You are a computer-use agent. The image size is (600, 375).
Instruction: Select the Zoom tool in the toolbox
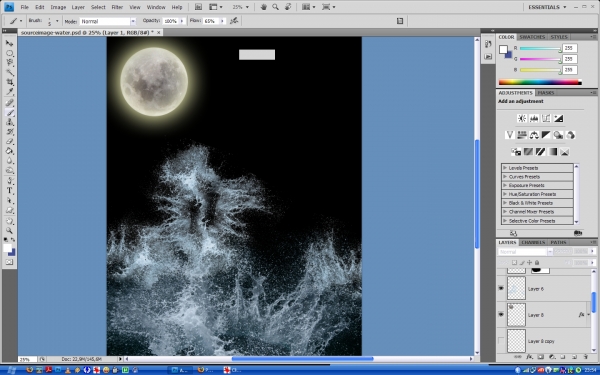10,231
